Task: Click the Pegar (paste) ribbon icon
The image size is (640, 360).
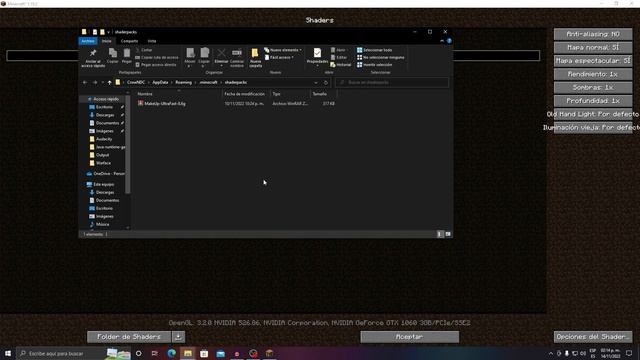Action: click(x=127, y=56)
